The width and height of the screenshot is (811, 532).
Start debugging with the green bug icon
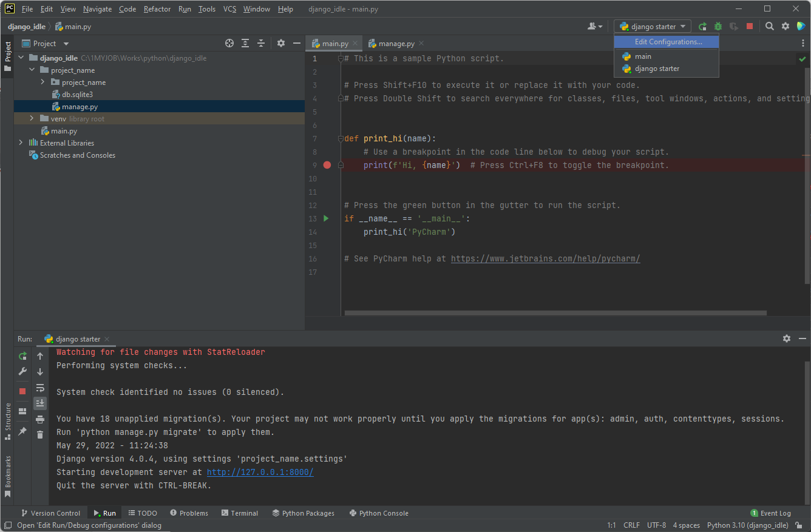[x=718, y=27]
